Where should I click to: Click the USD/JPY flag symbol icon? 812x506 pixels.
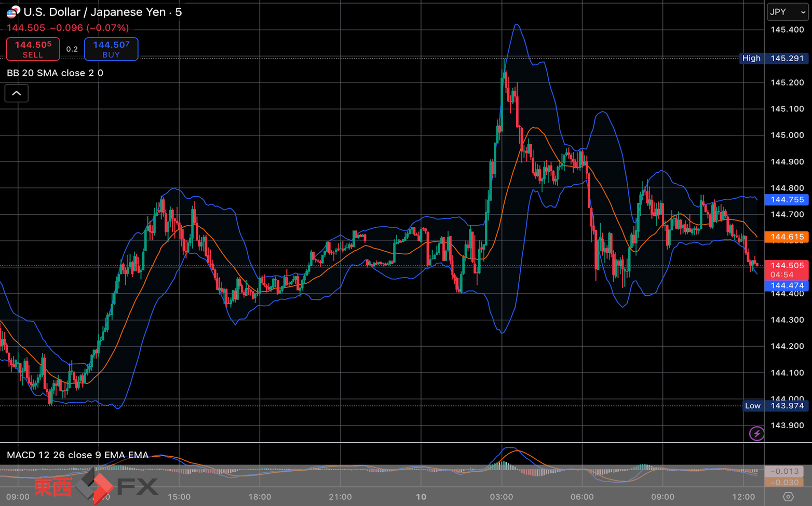click(x=13, y=12)
